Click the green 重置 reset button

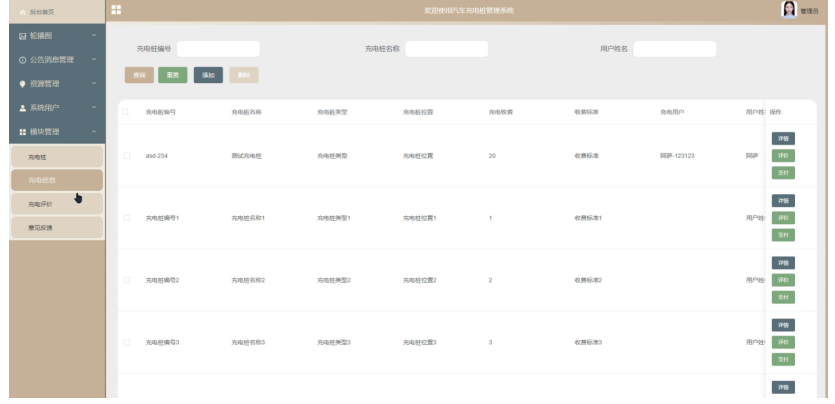tap(173, 75)
